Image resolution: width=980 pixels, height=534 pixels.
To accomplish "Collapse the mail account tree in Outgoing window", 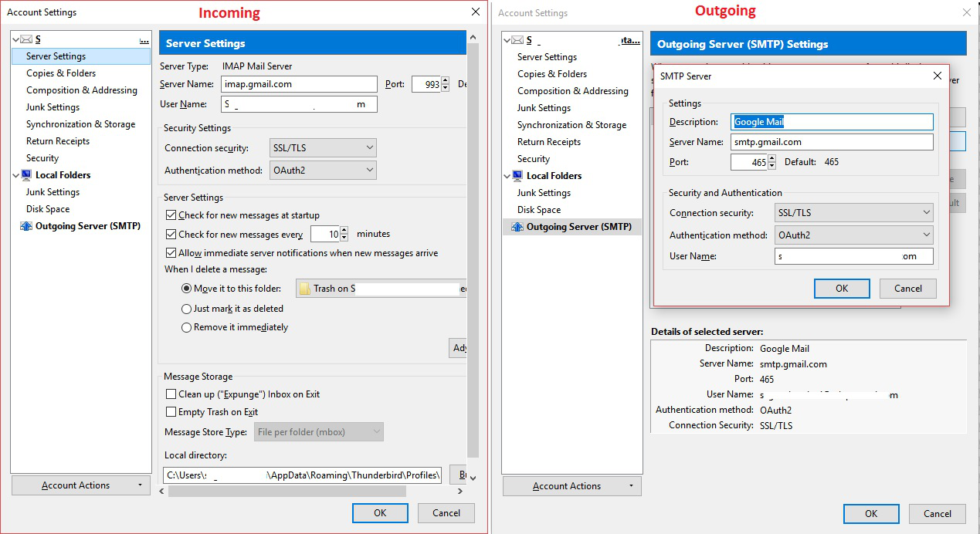I will (x=507, y=40).
